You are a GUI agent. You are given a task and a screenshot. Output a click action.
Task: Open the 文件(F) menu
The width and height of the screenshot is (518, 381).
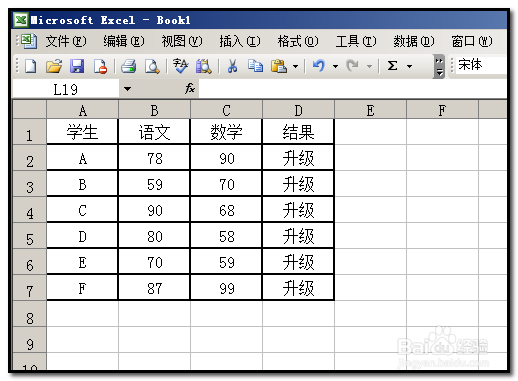click(66, 41)
